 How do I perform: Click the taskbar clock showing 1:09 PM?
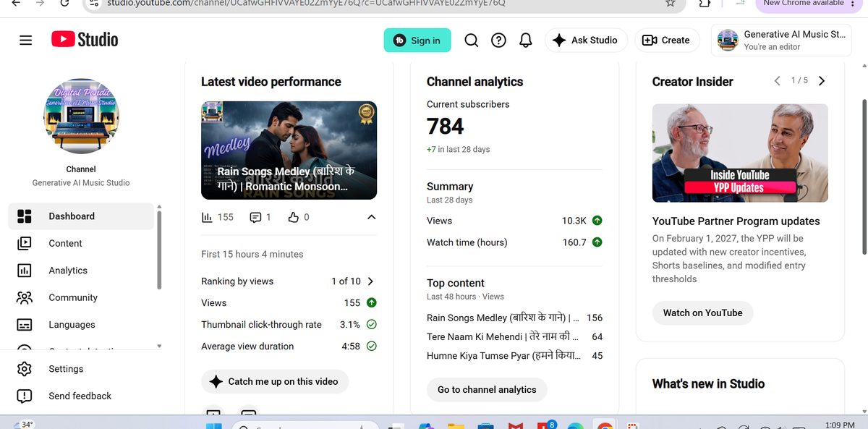click(x=839, y=425)
